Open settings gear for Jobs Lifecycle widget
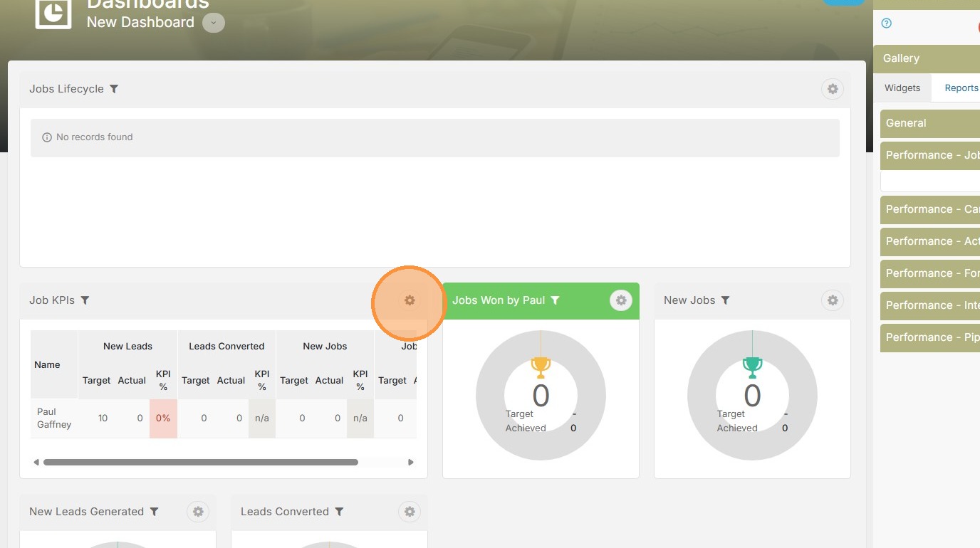 click(x=832, y=89)
